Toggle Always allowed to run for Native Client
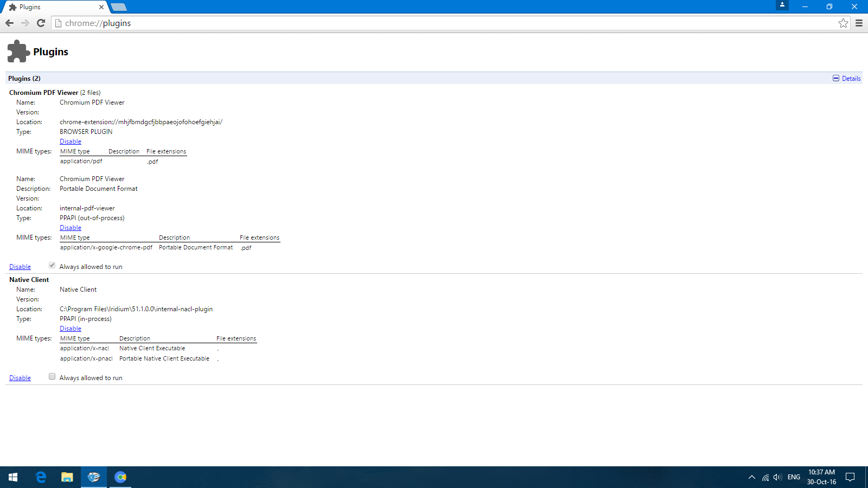 pyautogui.click(x=52, y=376)
